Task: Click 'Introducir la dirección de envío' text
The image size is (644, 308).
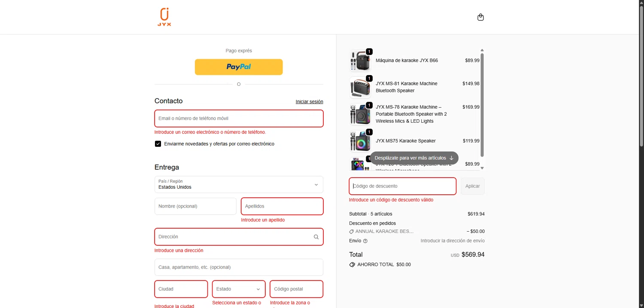Action: (453, 241)
